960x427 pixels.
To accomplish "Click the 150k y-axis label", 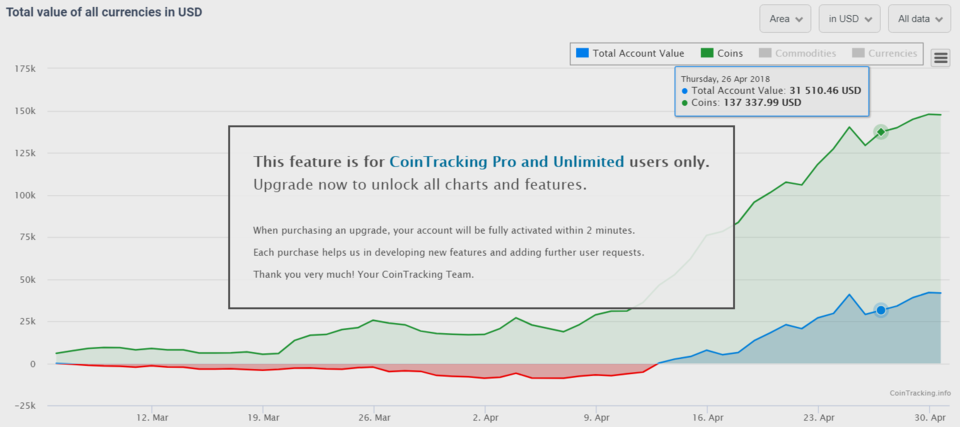I will [26, 111].
